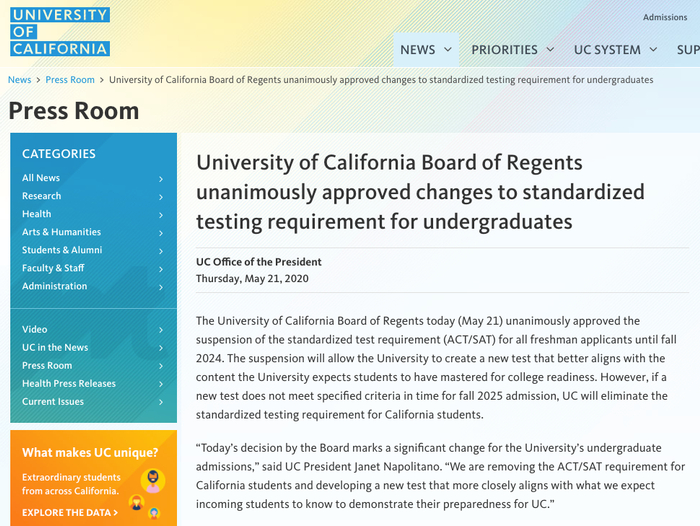Click the arrow next to Video
This screenshot has width=700, height=526.
tap(161, 330)
